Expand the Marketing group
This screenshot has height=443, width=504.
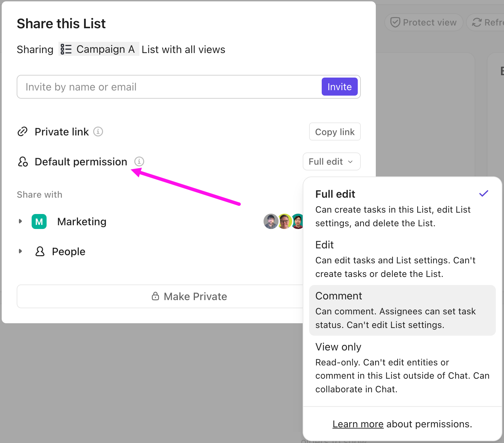point(20,221)
